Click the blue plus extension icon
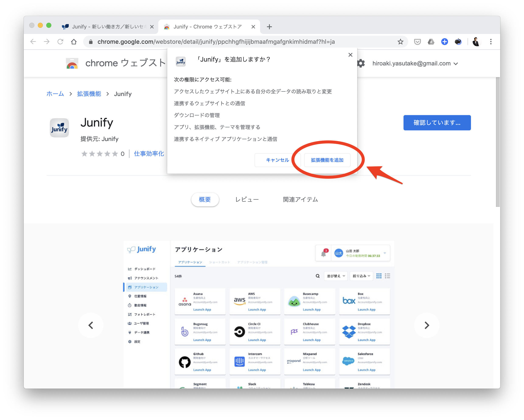 pos(444,42)
